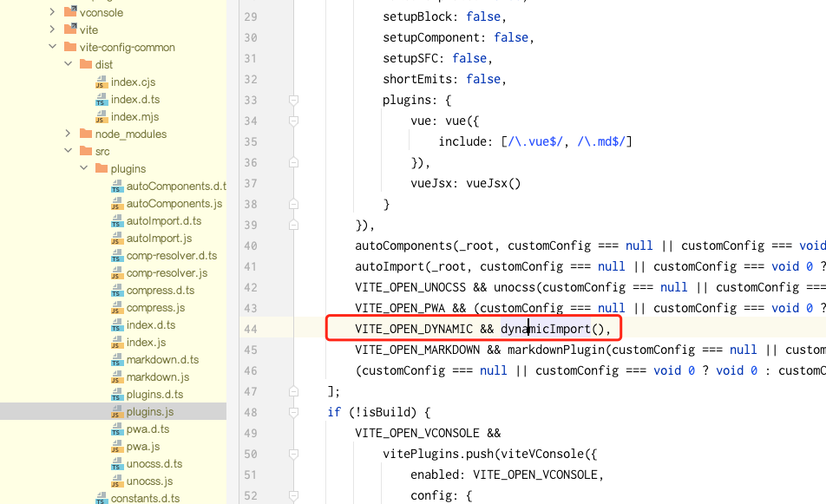Fold the config block at line 52
This screenshot has width=826, height=504.
click(x=294, y=495)
